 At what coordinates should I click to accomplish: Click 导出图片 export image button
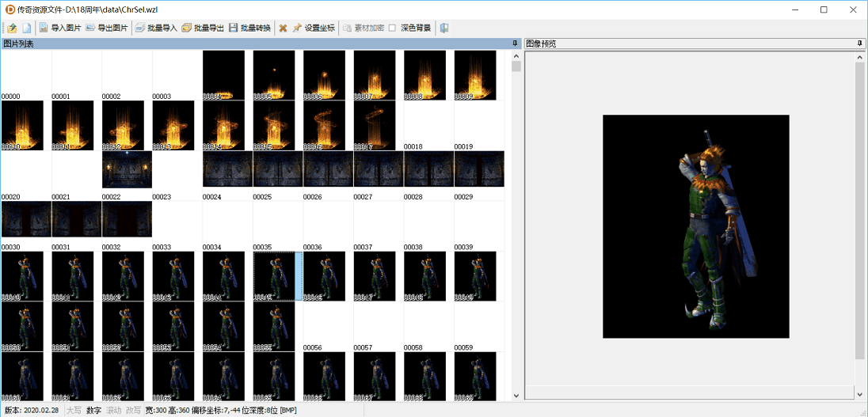click(x=106, y=28)
